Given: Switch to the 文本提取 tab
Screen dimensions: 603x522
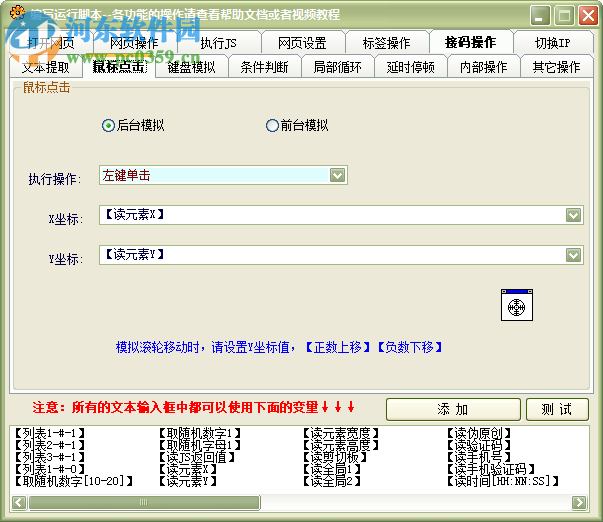Looking at the screenshot, I should pyautogui.click(x=46, y=67).
